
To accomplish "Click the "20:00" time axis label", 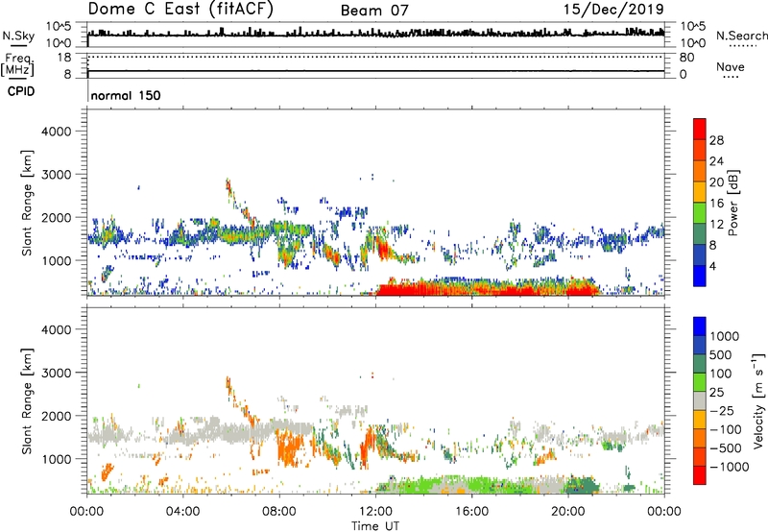I will click(x=567, y=512).
